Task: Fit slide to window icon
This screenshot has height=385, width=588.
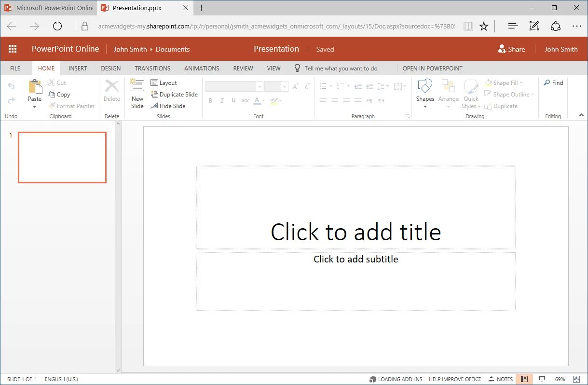Action: [x=576, y=379]
